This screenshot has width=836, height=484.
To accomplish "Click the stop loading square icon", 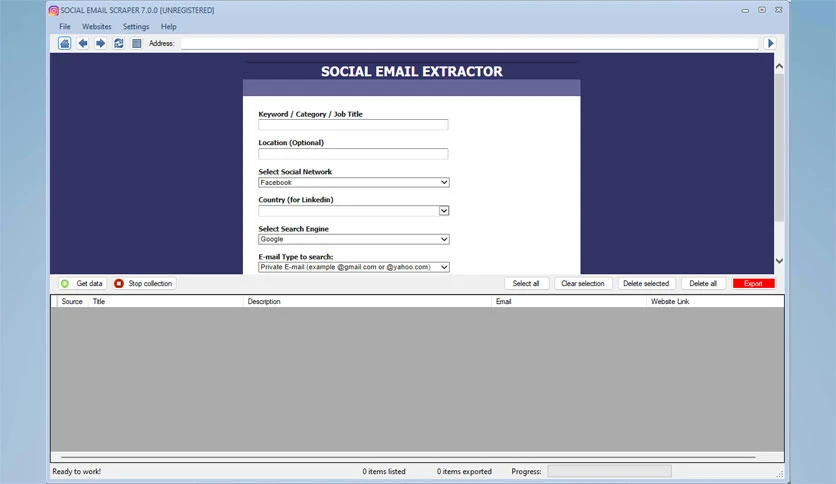I will (x=136, y=43).
